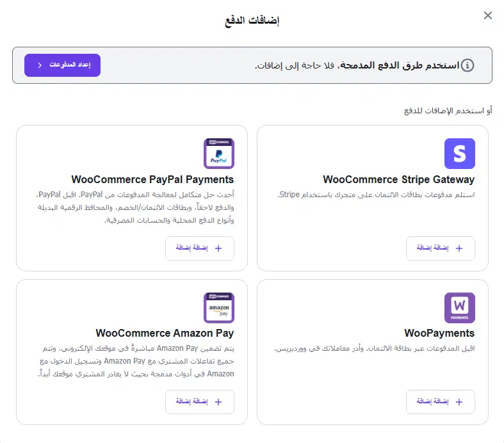
Task: Select the WooCommerce Stripe Gateway title
Action: tap(398, 179)
